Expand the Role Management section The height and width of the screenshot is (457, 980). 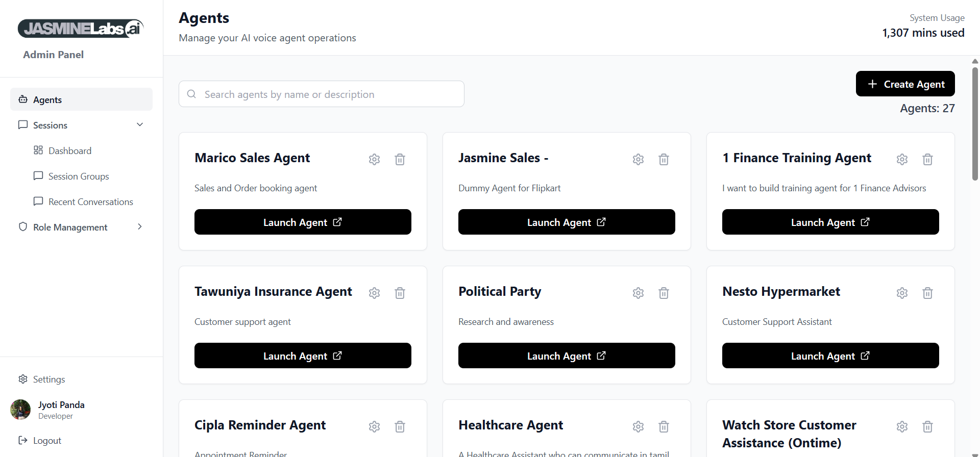140,227
